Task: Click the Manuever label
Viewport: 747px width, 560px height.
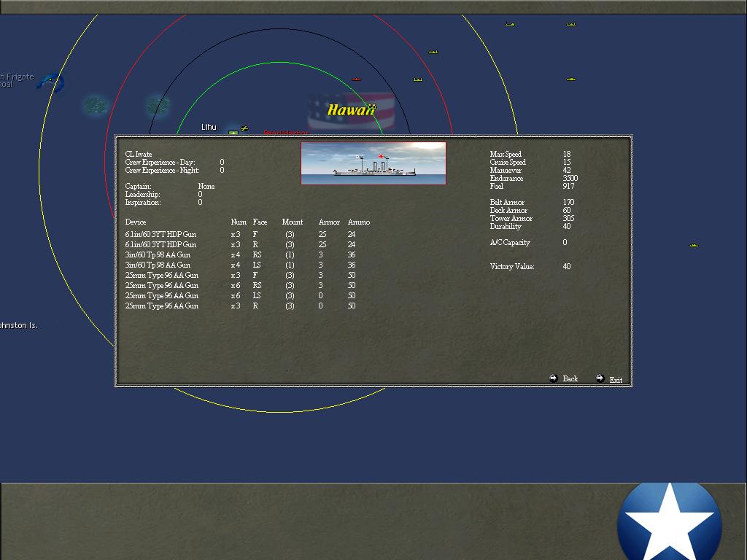Action: click(506, 170)
